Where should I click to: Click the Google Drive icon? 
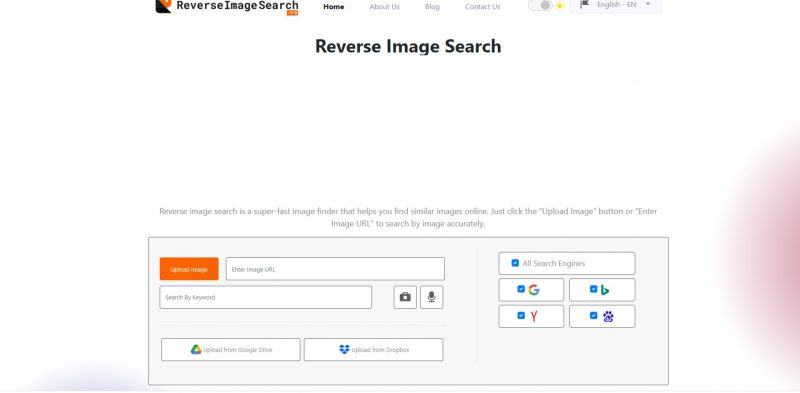196,350
